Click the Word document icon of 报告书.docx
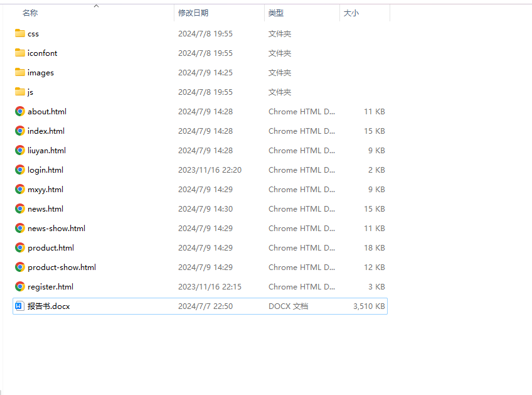 point(19,306)
